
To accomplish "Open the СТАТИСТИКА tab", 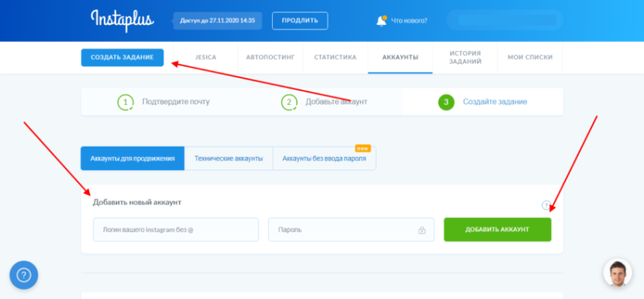I will coord(335,57).
